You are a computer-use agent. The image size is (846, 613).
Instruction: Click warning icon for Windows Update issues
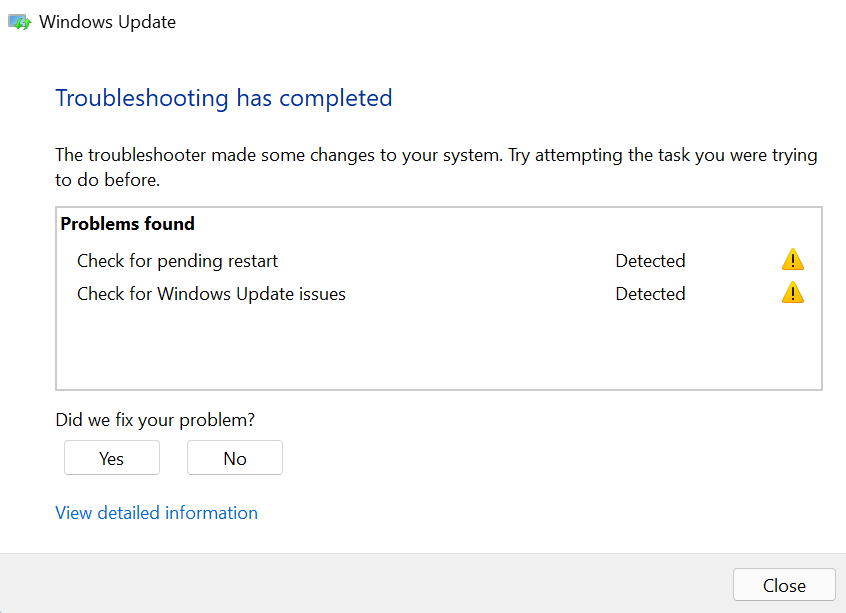click(792, 294)
